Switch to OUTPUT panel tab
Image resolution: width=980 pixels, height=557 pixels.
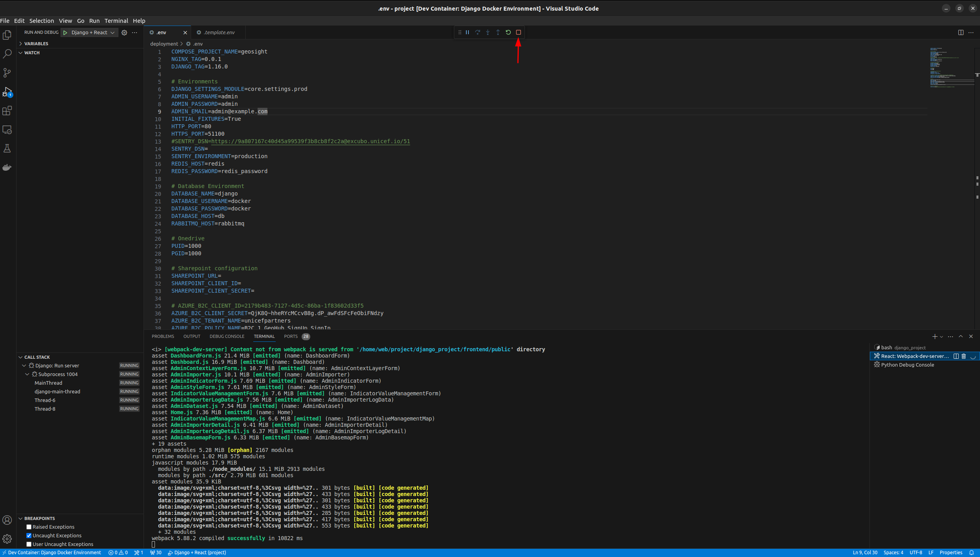(x=192, y=337)
